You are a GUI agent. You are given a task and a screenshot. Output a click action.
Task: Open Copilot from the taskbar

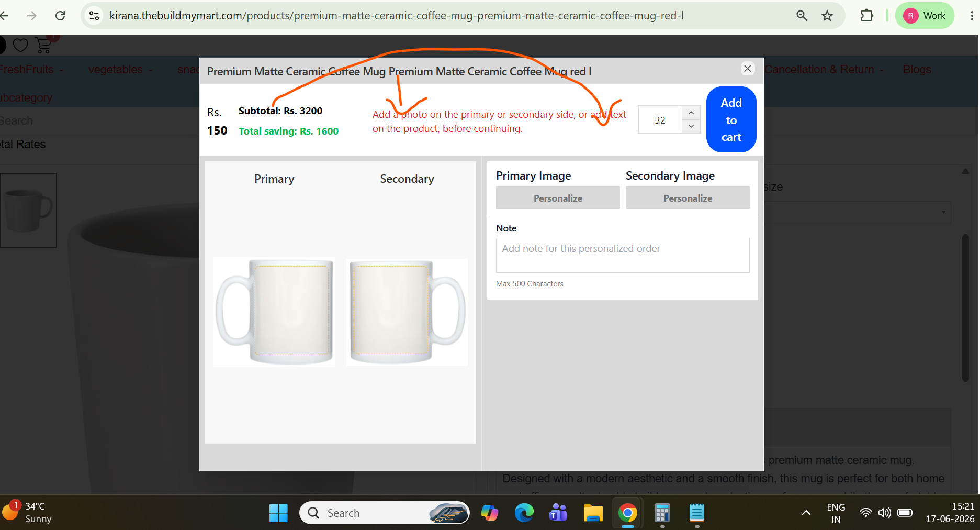(x=490, y=513)
